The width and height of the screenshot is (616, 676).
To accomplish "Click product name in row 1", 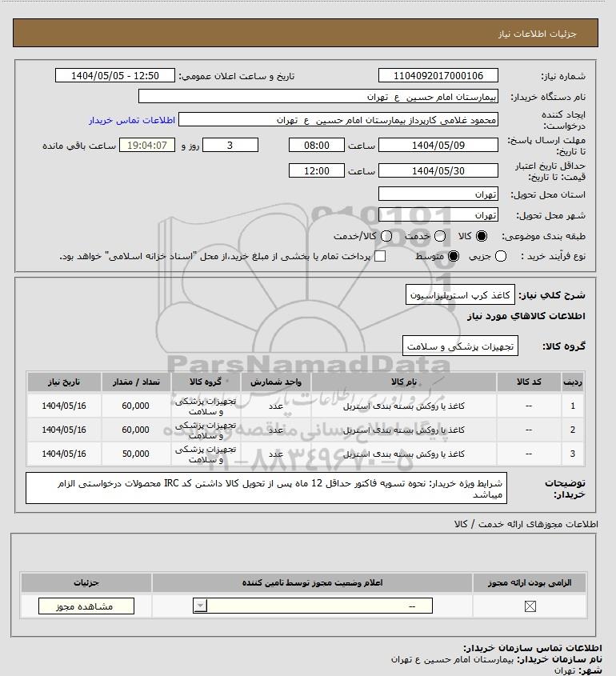I will click(404, 406).
